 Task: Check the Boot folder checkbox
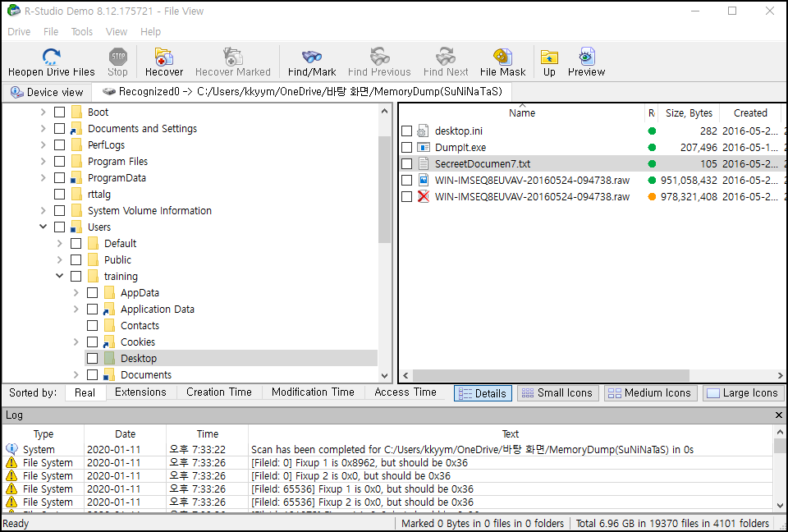tap(59, 112)
